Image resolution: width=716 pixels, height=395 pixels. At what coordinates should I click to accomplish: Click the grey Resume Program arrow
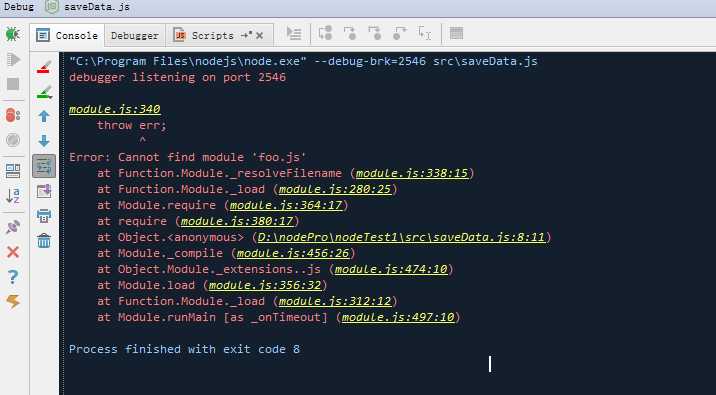point(13,59)
